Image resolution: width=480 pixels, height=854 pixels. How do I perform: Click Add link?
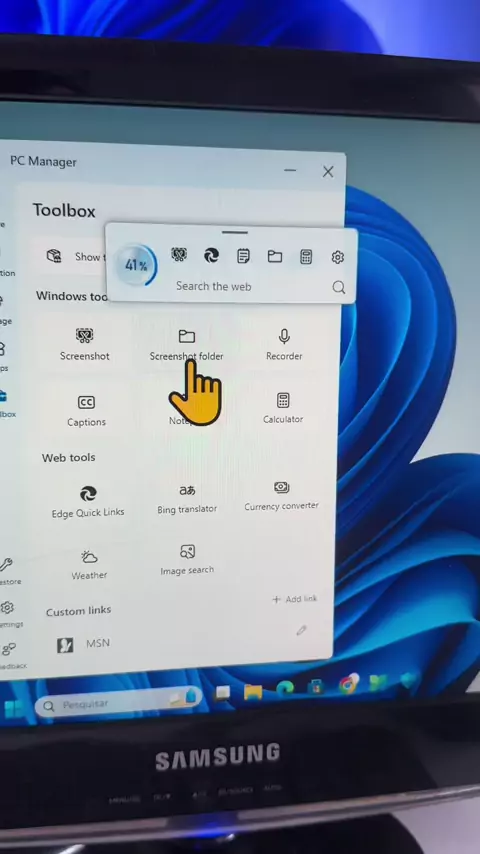click(x=294, y=599)
